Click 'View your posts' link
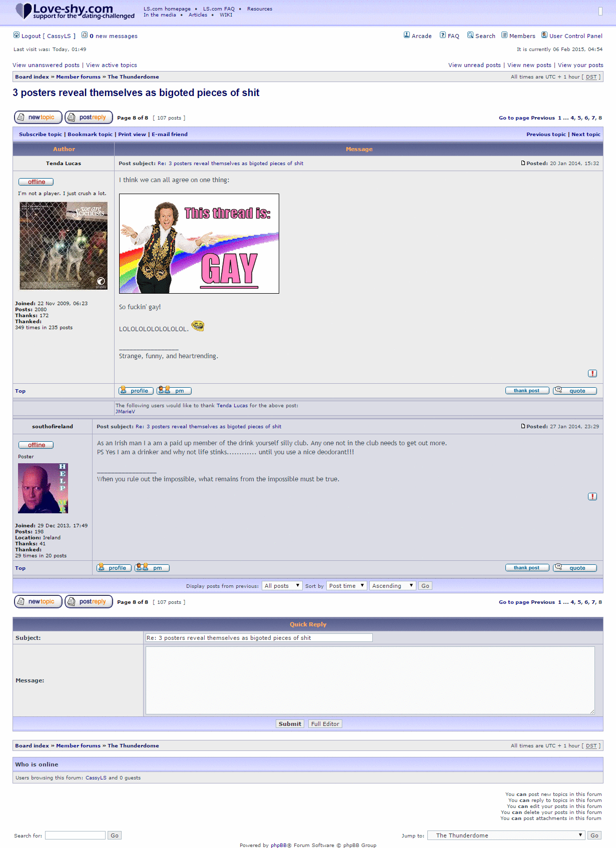Screen dimensions: 616x848 click(x=580, y=65)
